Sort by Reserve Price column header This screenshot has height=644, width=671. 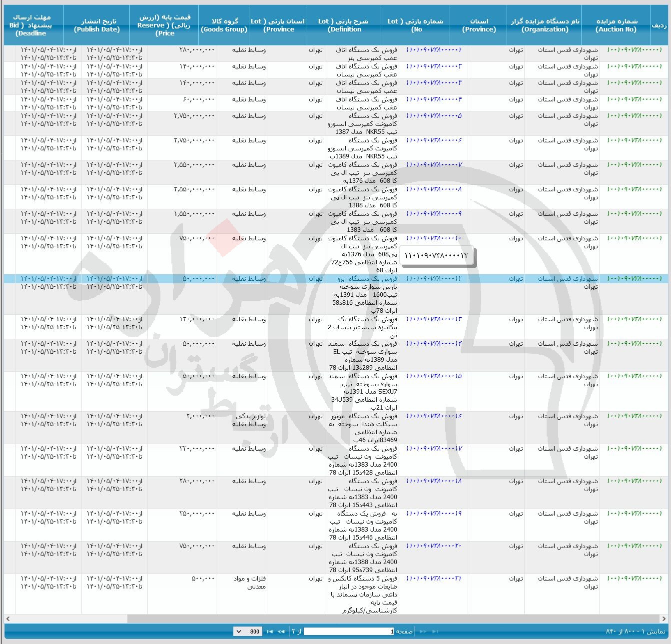(x=164, y=25)
